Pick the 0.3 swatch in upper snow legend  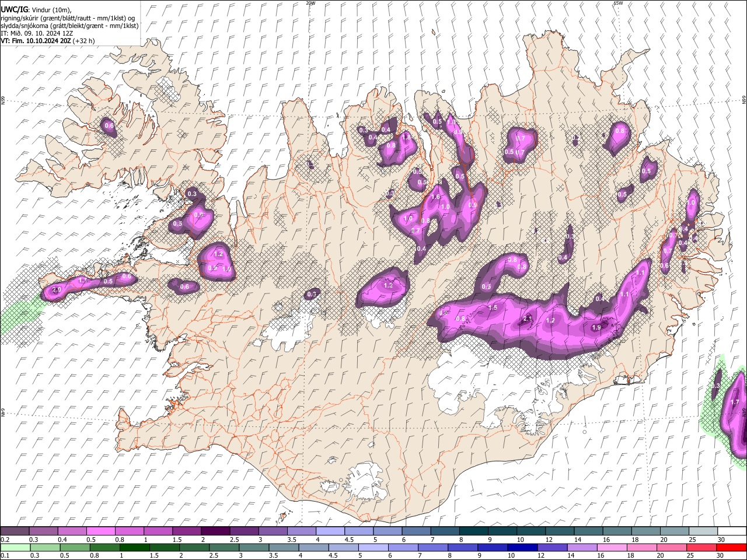(x=43, y=531)
